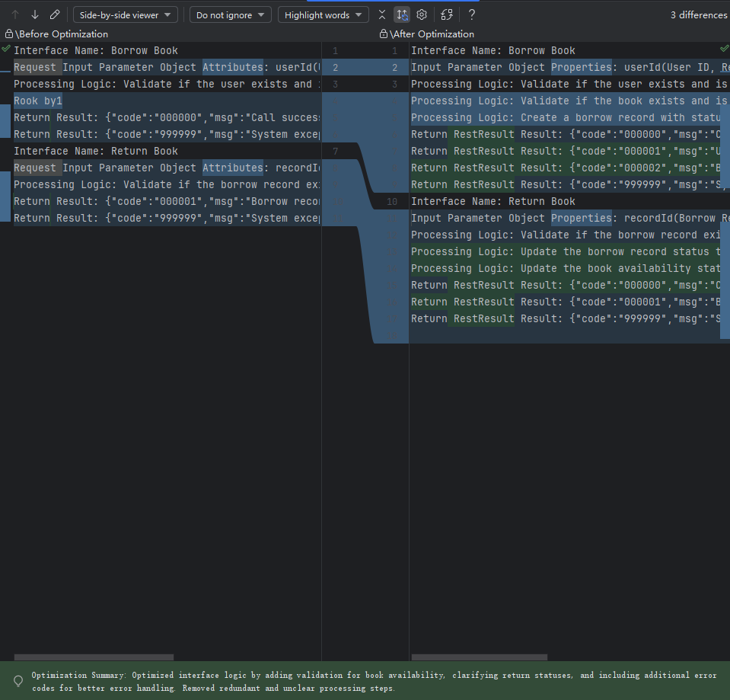
Task: Toggle the lock on After Optimization pane
Action: click(x=383, y=34)
